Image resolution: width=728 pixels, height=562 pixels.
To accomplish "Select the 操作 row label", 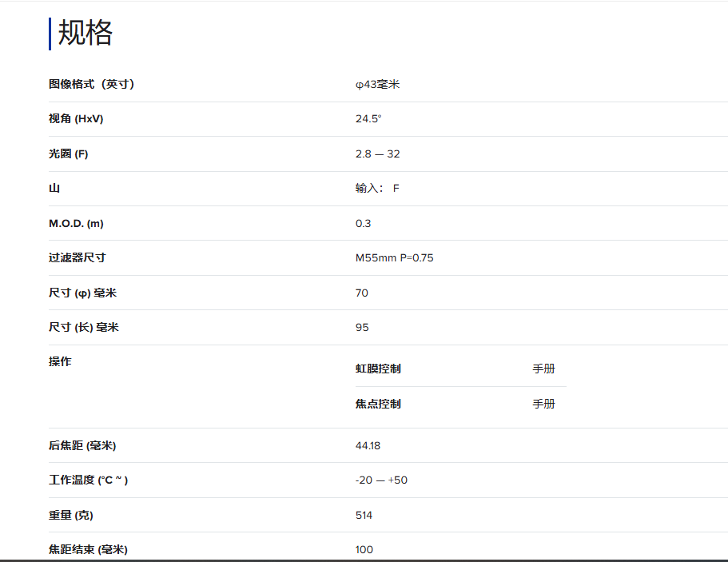I will click(60, 361).
